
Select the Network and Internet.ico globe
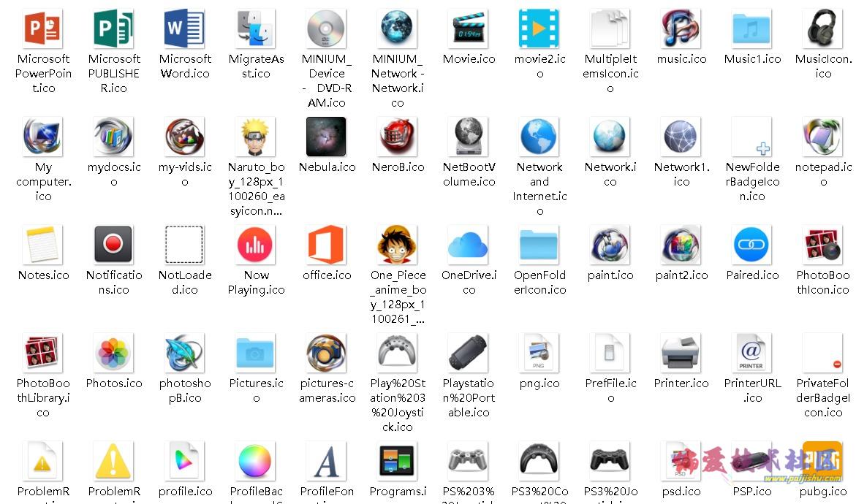(x=539, y=137)
